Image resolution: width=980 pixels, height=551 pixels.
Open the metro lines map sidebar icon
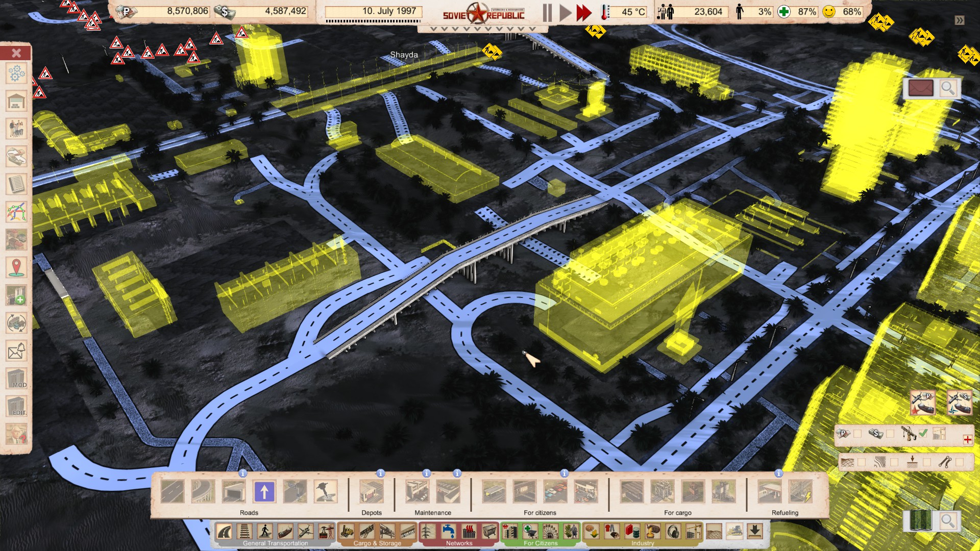pos(16,212)
